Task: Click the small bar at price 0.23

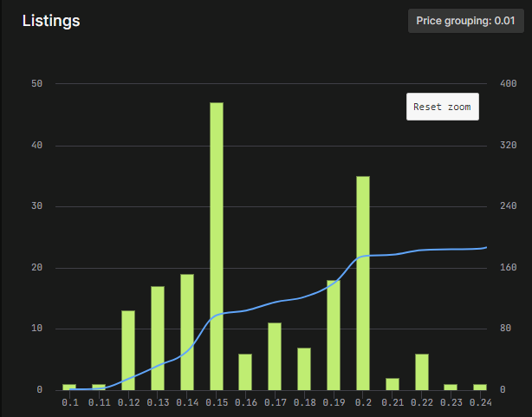Action: (x=451, y=388)
